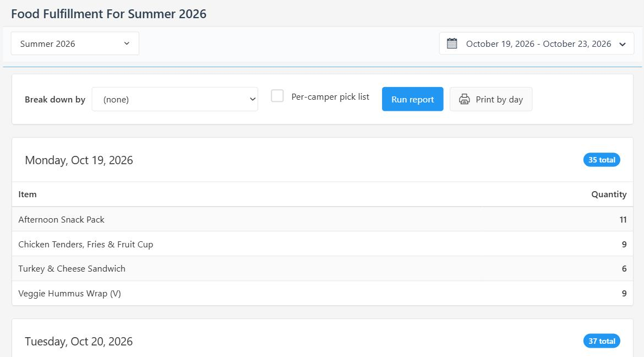The height and width of the screenshot is (357, 644).
Task: Click quantity 9 for Veggie Hummus Wrap
Action: click(x=624, y=293)
